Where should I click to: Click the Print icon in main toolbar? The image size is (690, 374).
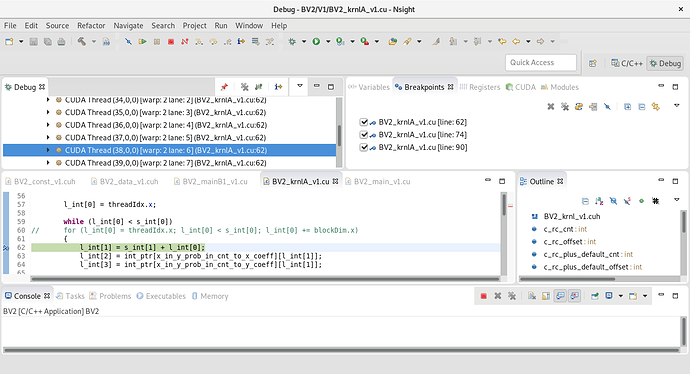coord(61,41)
